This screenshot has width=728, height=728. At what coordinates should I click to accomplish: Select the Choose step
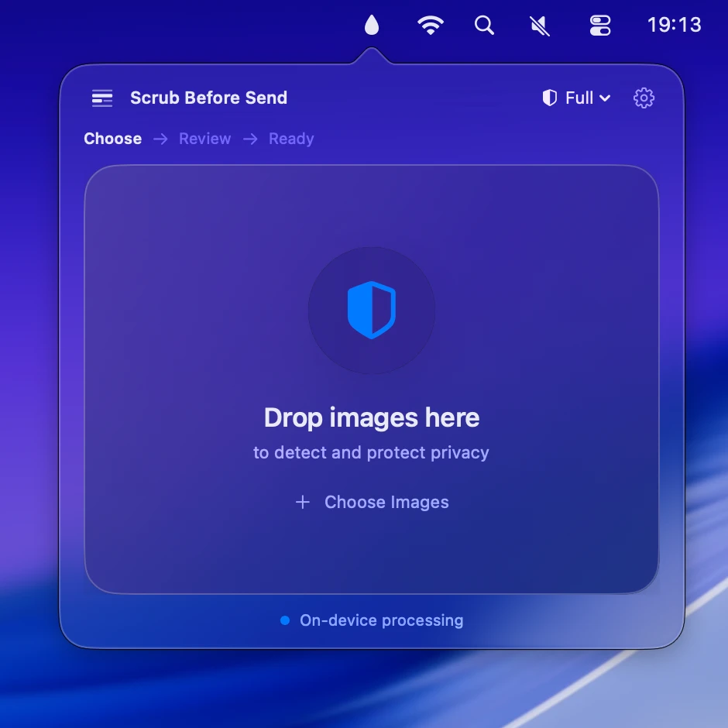pos(113,139)
